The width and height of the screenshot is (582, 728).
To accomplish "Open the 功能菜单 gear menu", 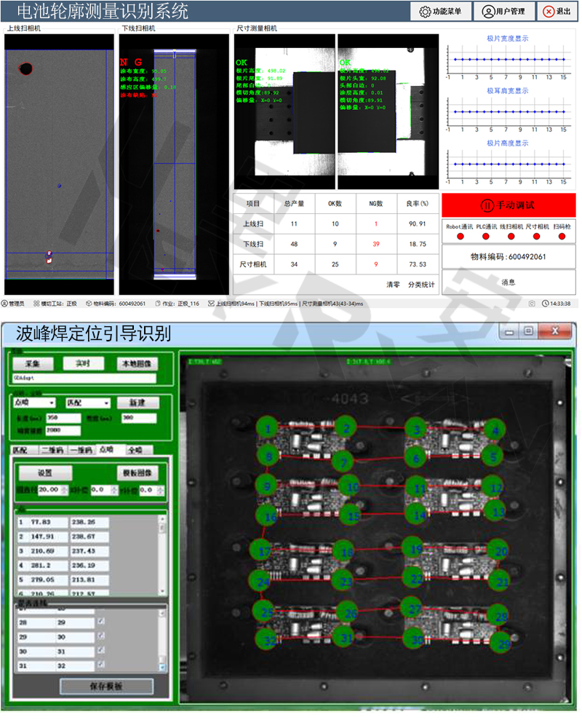I will [x=440, y=12].
